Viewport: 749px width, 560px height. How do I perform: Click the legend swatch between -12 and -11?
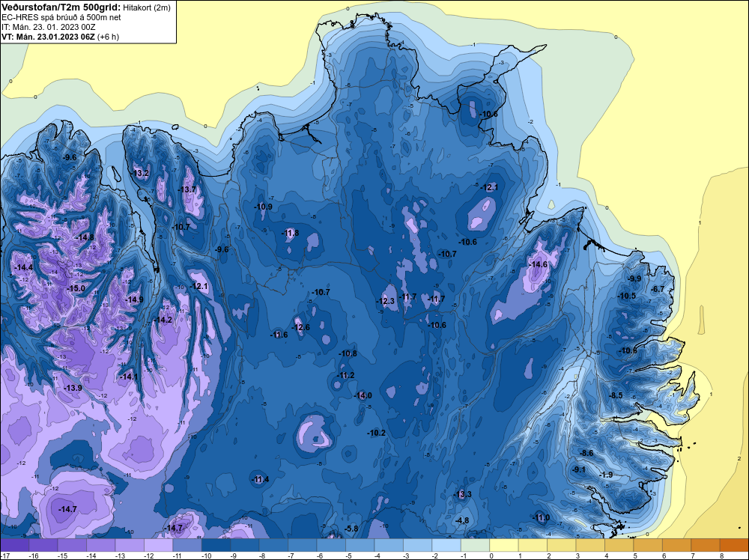tap(158, 545)
